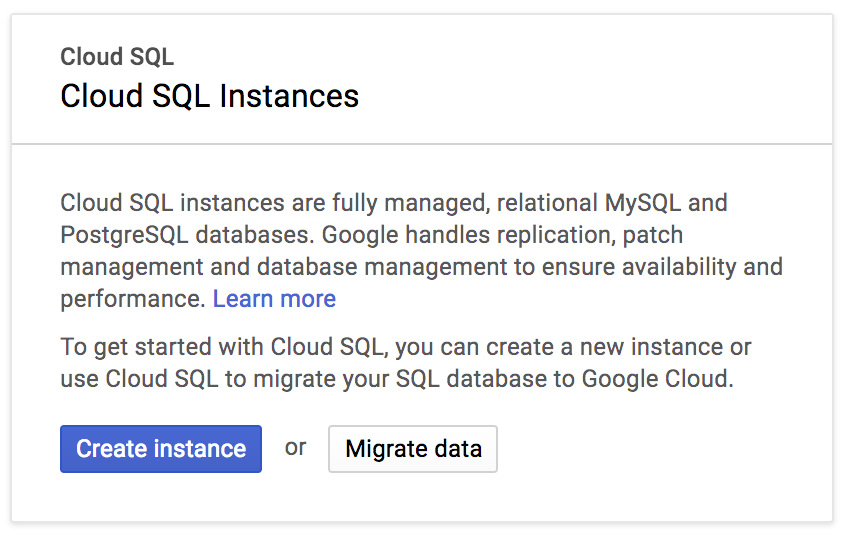Click the word PostgreSQL in the description
845x537 pixels.
click(x=123, y=235)
